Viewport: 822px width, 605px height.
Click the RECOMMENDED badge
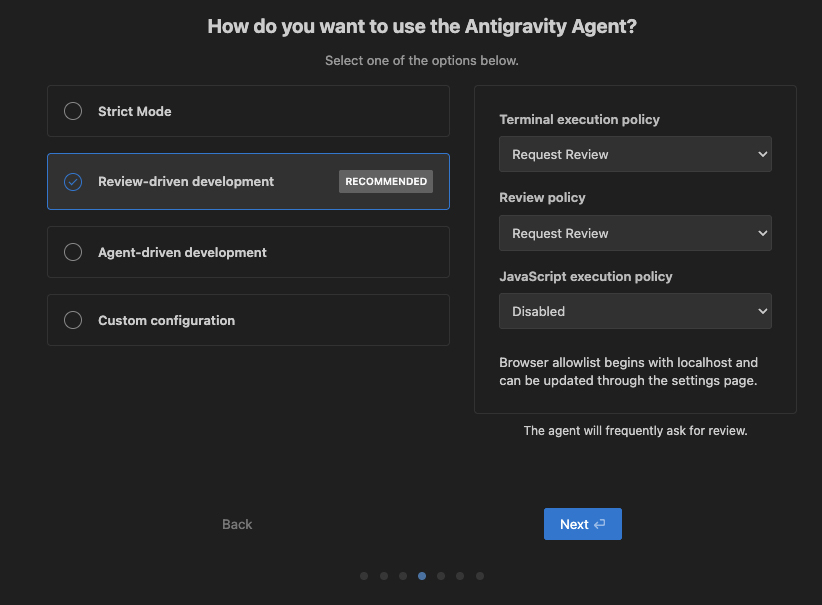386,182
